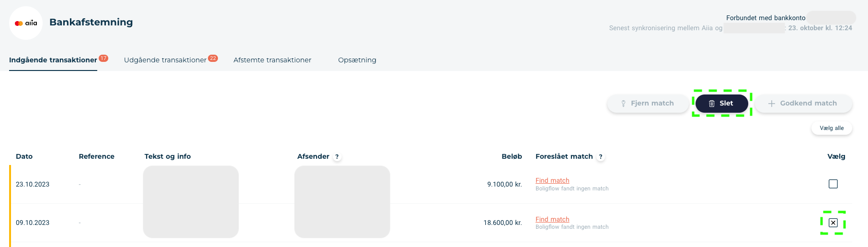Select the Indgående transaktioner tab
Image resolution: width=868 pixels, height=247 pixels.
coord(53,60)
